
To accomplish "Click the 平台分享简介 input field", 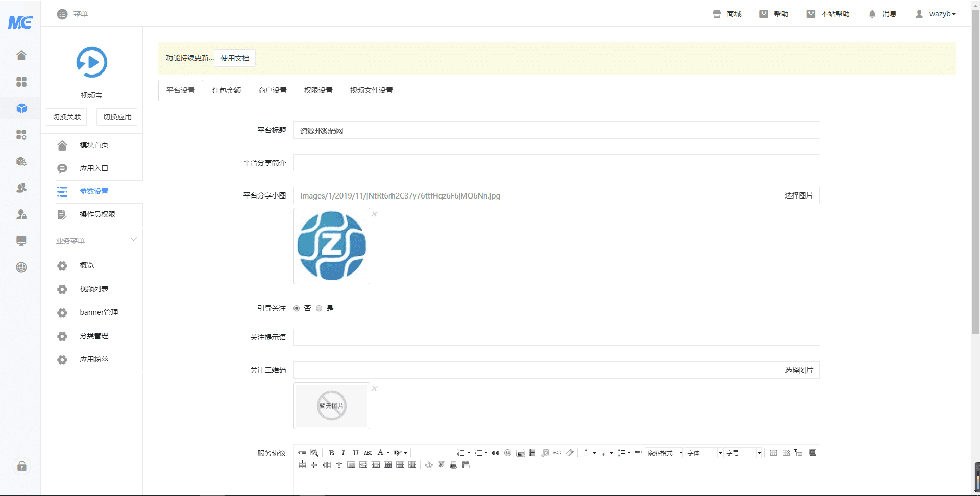I will pos(557,163).
